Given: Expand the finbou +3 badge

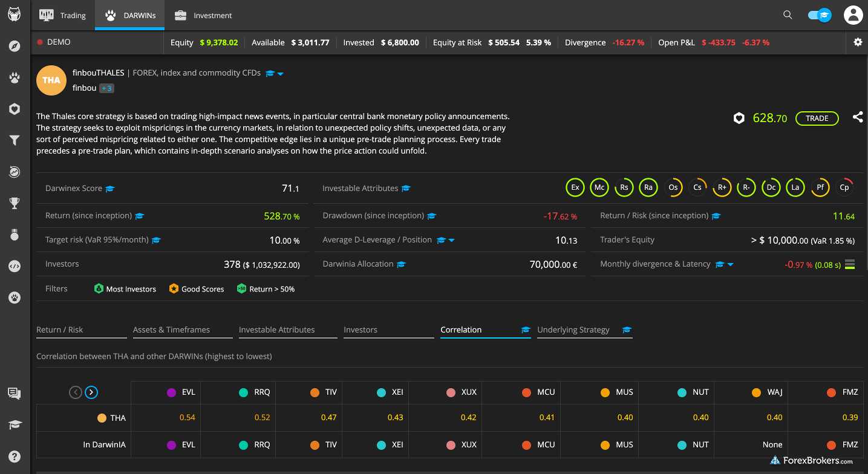Looking at the screenshot, I should point(107,88).
